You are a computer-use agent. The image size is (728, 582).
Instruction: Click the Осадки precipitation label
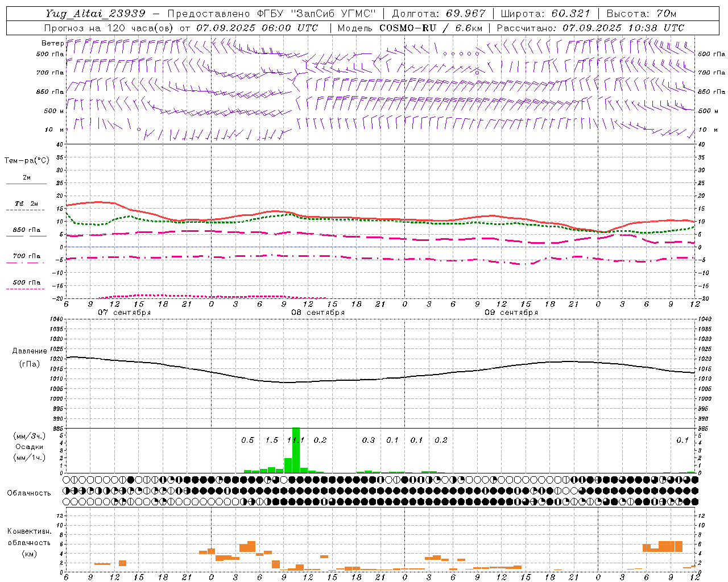(x=29, y=447)
